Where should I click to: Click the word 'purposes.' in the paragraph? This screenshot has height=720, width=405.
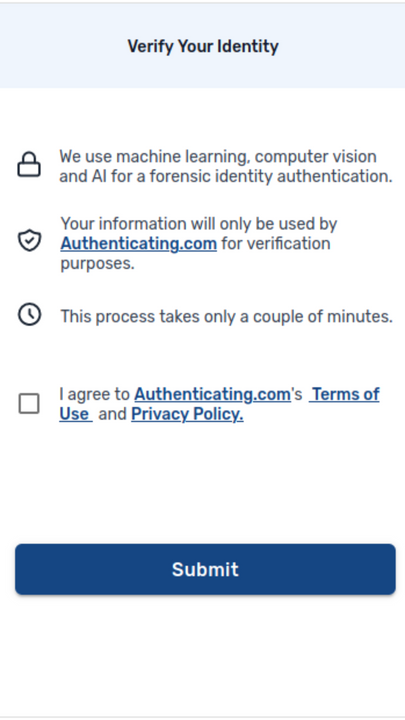coord(97,264)
